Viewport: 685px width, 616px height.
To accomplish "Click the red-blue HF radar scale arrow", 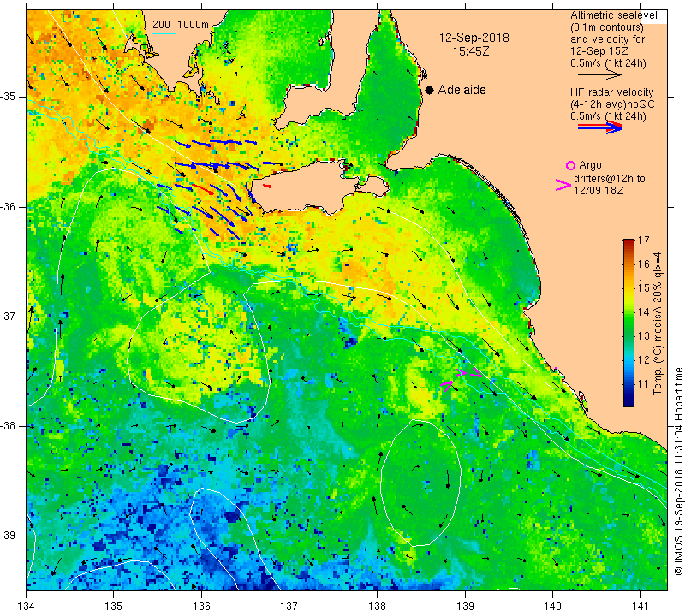I will click(599, 127).
